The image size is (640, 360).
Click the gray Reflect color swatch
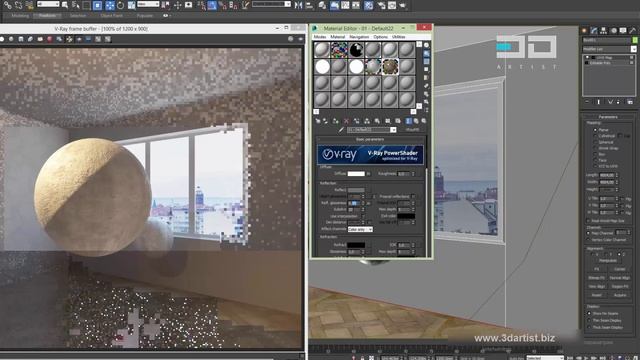[356, 190]
